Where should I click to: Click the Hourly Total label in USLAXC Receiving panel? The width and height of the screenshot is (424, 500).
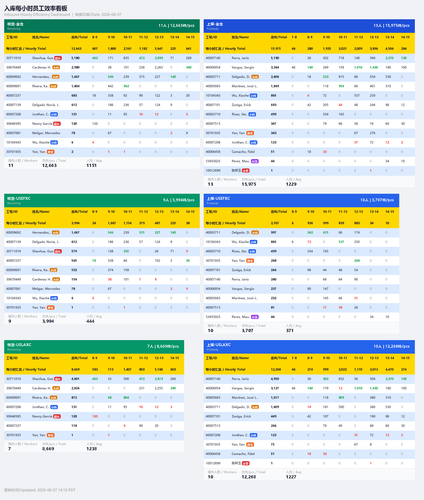click(x=26, y=369)
